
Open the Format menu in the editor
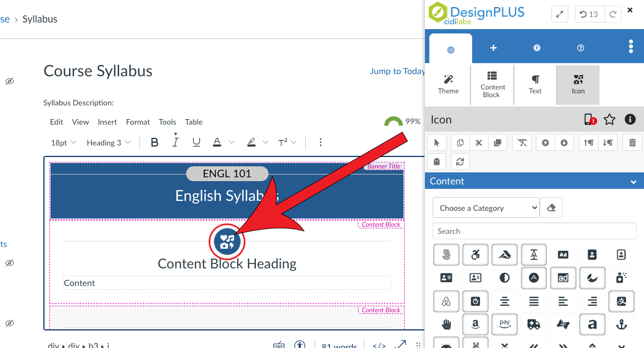pos(138,122)
